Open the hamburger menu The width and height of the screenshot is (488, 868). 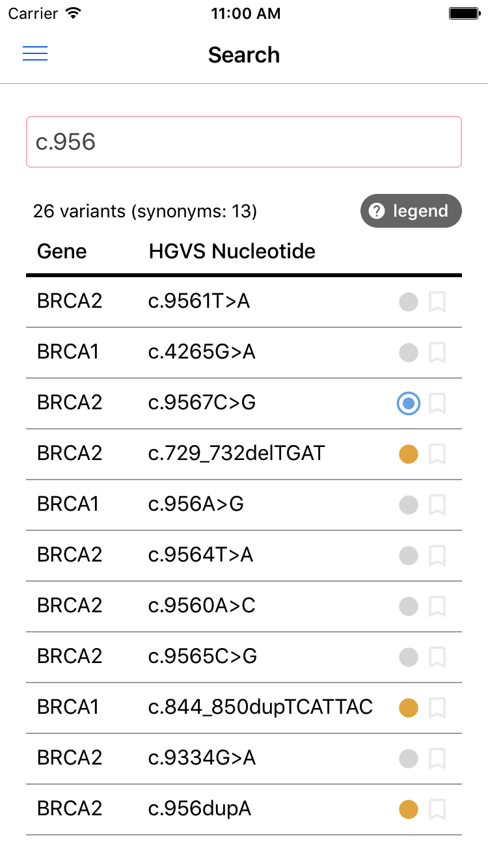[x=35, y=54]
